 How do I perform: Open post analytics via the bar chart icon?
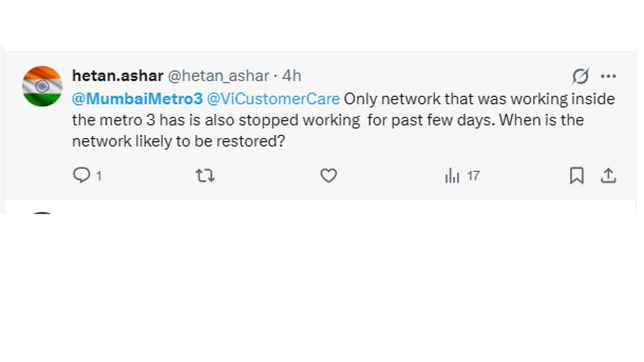point(452,175)
